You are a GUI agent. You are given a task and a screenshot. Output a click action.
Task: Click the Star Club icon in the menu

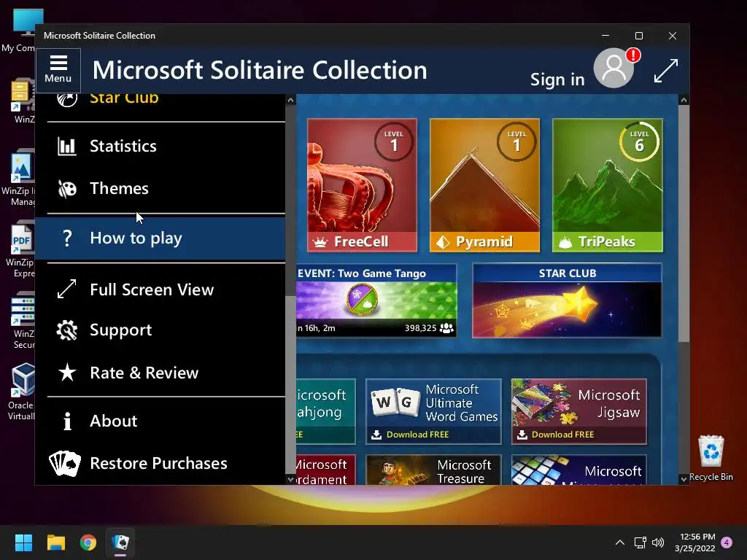point(67,98)
